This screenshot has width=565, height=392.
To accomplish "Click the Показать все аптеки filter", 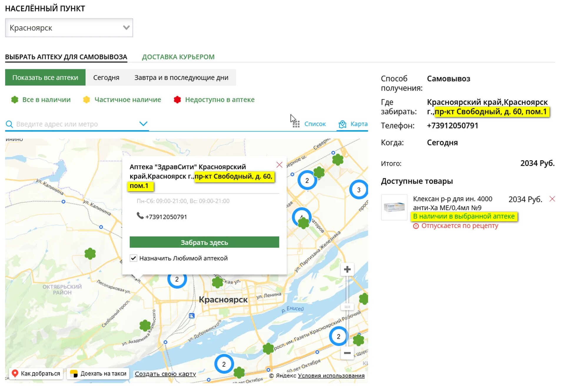I will pos(45,77).
